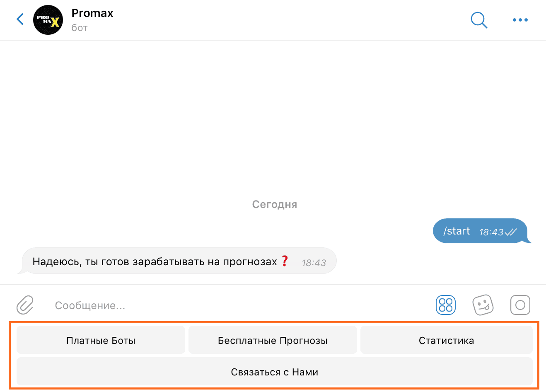Click the paperclip attachment icon
Image resolution: width=546 pixels, height=392 pixels.
click(26, 305)
